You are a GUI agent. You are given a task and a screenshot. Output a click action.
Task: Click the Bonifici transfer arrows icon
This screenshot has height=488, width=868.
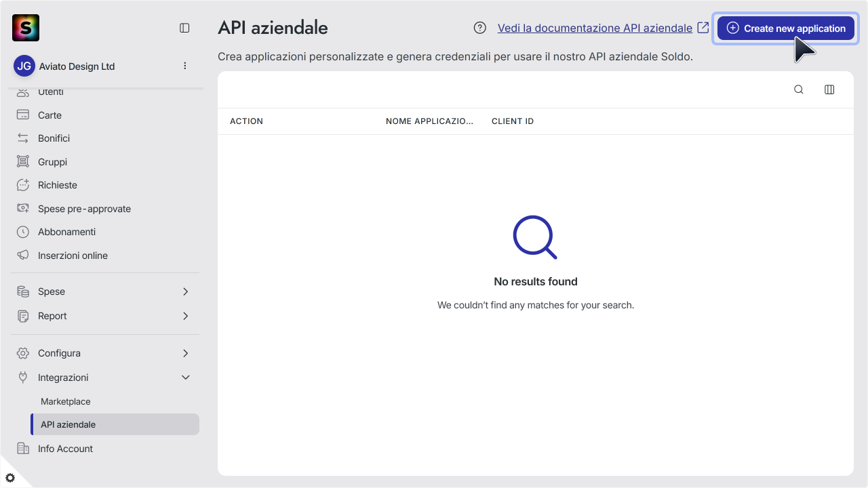(23, 138)
